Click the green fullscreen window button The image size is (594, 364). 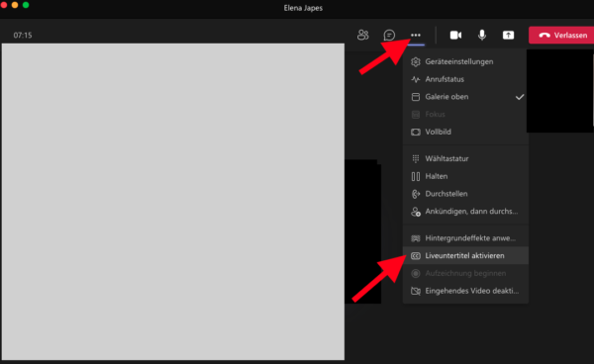point(26,5)
